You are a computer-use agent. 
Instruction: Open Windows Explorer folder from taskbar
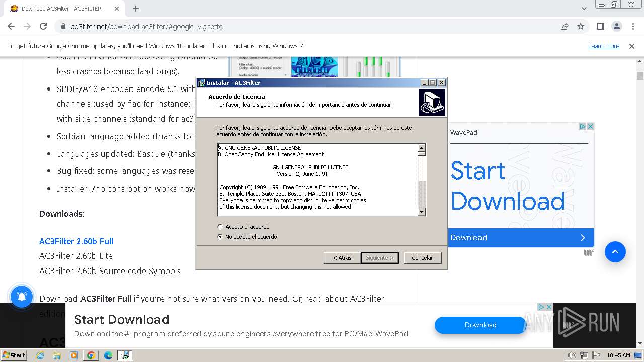coord(57,355)
